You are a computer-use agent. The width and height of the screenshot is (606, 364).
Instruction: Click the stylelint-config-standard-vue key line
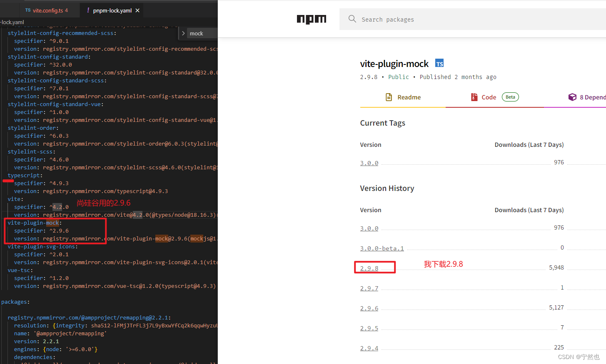coord(55,104)
